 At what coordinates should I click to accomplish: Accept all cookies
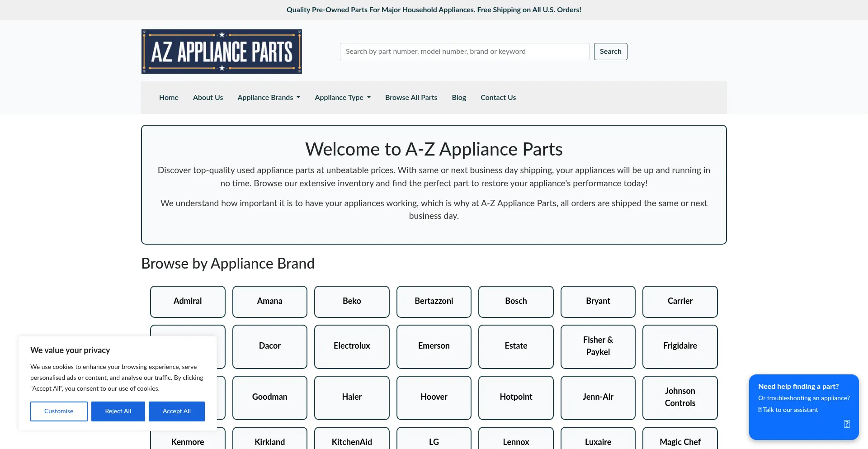(177, 411)
